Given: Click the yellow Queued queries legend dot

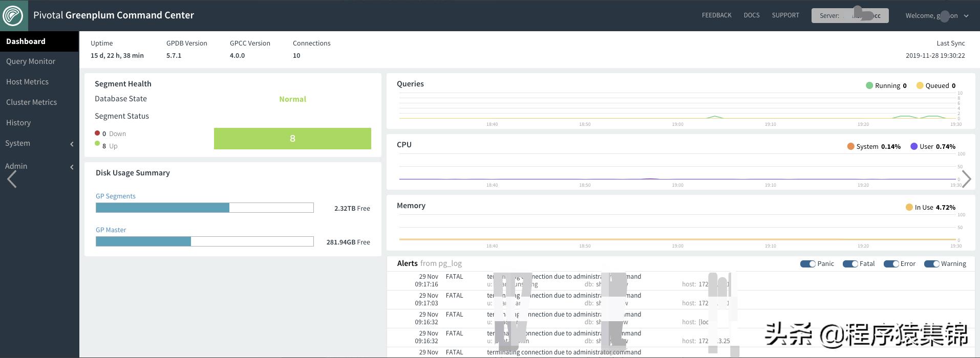Looking at the screenshot, I should pyautogui.click(x=920, y=85).
